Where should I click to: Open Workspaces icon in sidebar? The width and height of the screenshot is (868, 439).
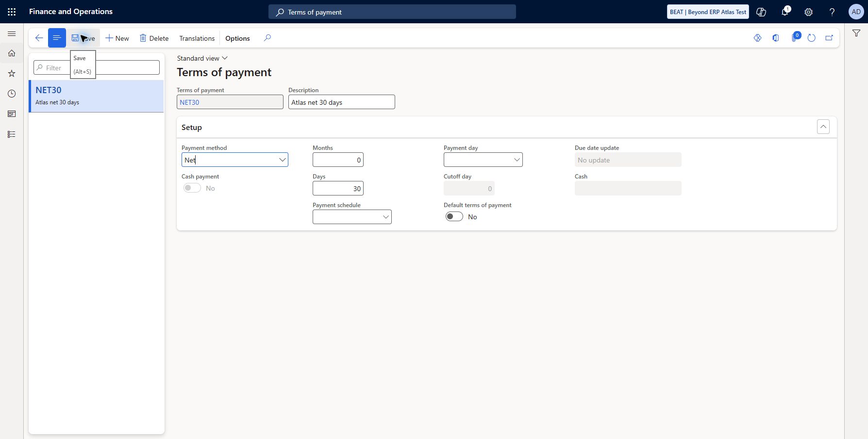[12, 114]
